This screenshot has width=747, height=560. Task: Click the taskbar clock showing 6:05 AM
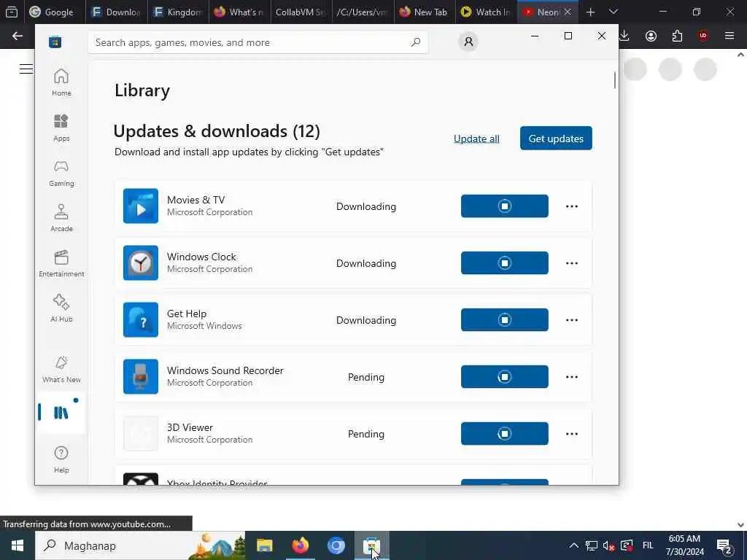tap(684, 545)
